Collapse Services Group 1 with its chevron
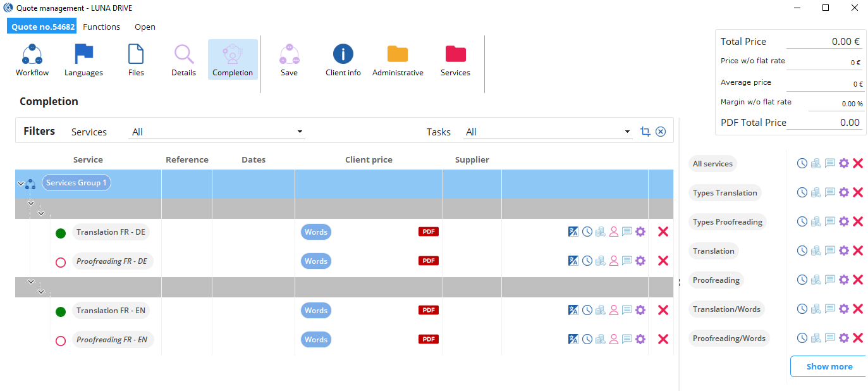This screenshot has height=391, width=868. [x=21, y=184]
